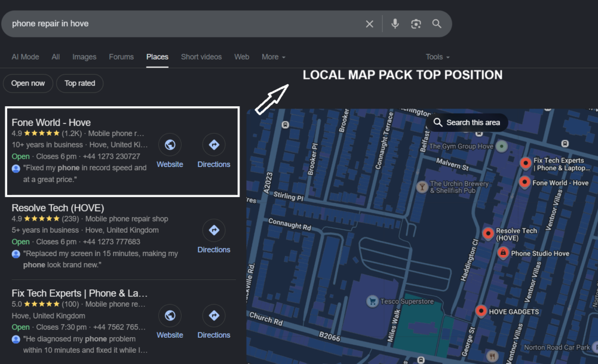The height and width of the screenshot is (364, 598).
Task: Click "5+ years in business" text
Action: 45,230
